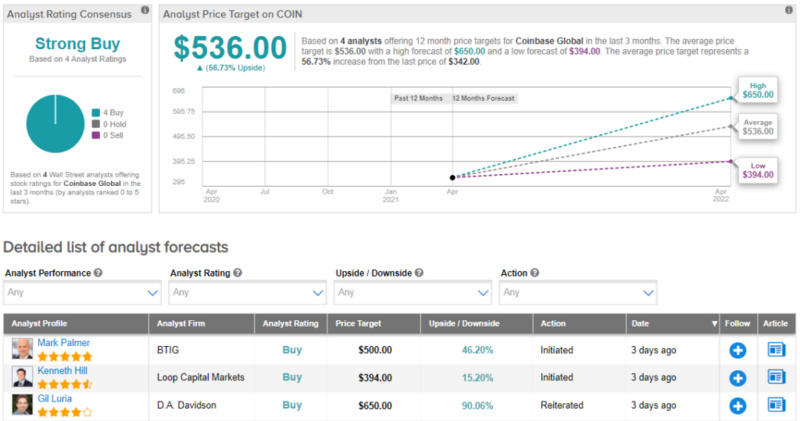Follow analyst Mark Palmer with plus icon

(x=737, y=350)
